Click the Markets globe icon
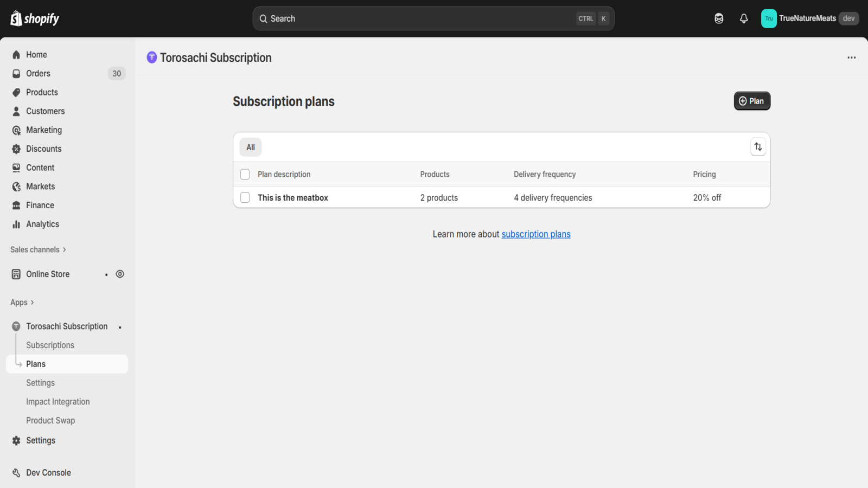868x488 pixels. click(16, 187)
